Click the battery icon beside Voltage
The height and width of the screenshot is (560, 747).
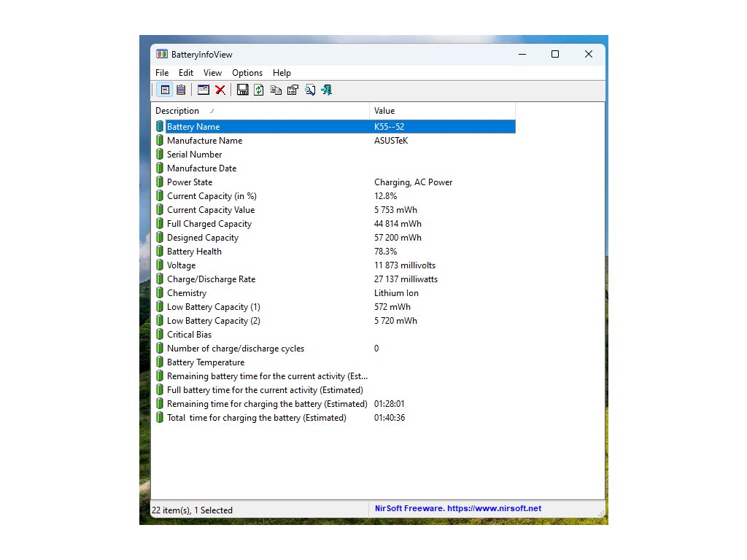[160, 265]
